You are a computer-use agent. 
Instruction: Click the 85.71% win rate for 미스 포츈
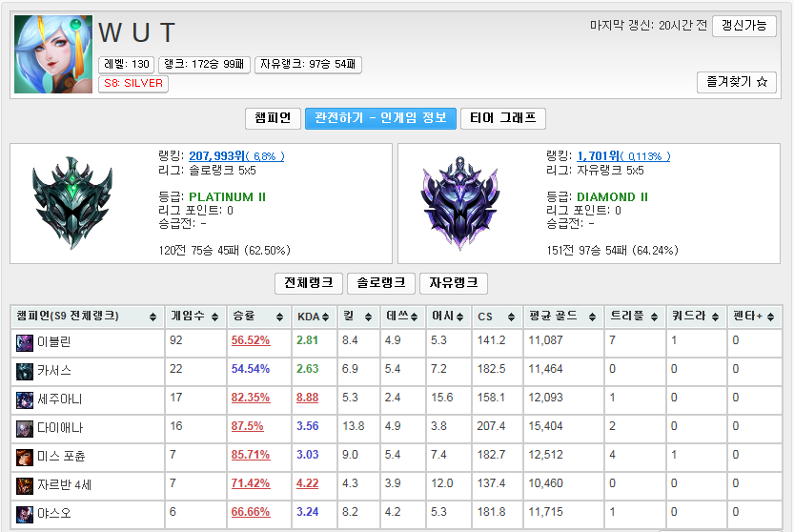(250, 456)
